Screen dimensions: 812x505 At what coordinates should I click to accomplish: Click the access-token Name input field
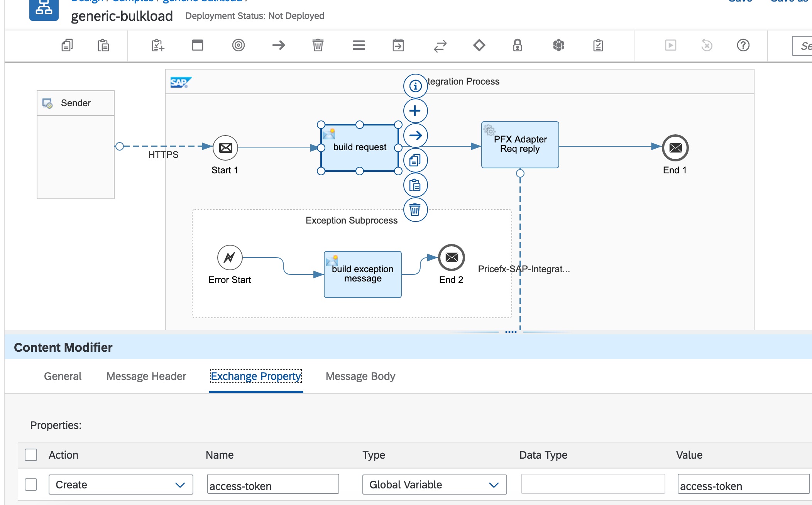(273, 485)
